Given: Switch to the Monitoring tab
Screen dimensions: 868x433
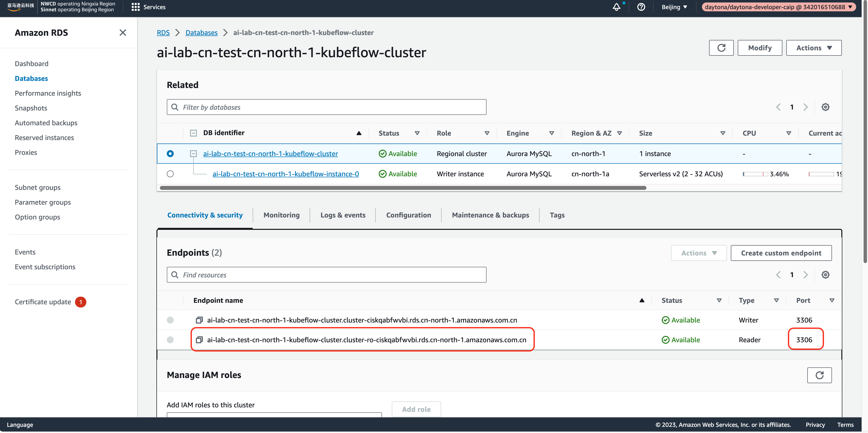Looking at the screenshot, I should [281, 215].
